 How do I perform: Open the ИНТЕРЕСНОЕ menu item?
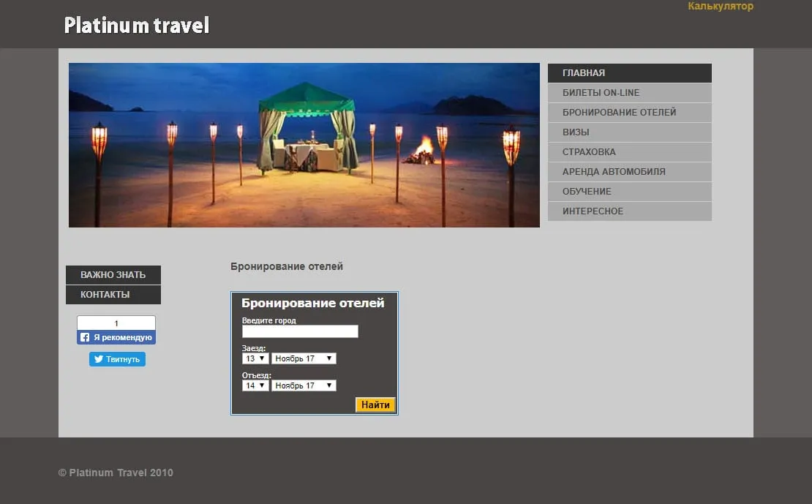pos(629,211)
